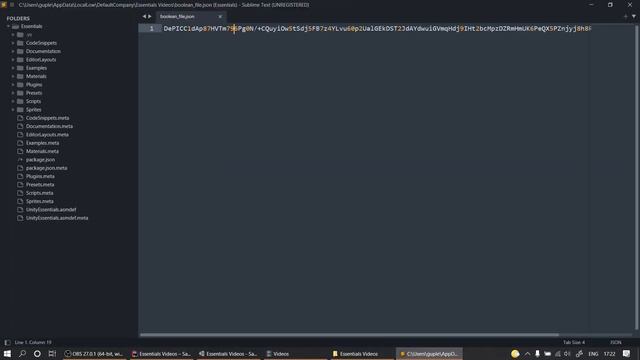Open Windows taskbar search
This screenshot has width=640, height=360.
point(22,354)
